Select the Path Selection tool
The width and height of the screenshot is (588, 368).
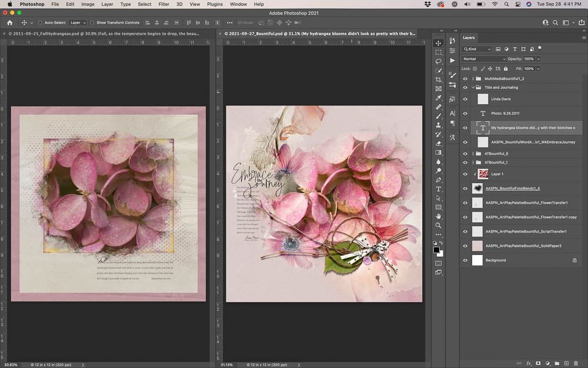point(438,198)
